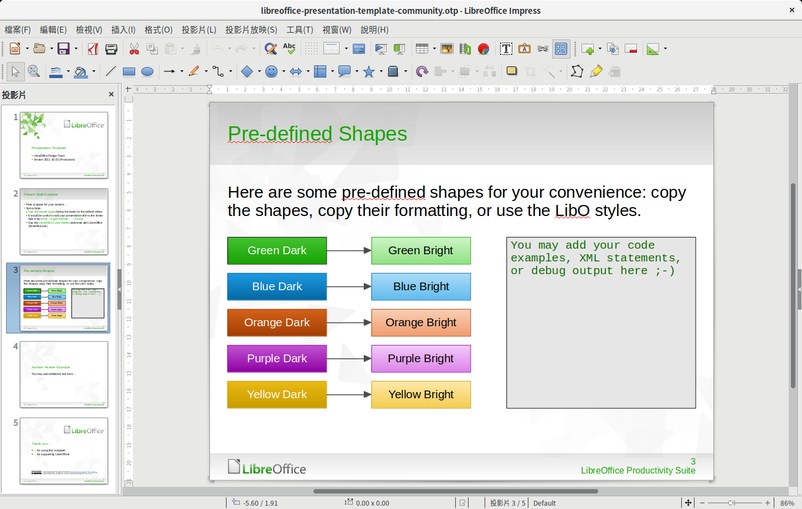This screenshot has width=802, height=509.
Task: Expand the Symbol Shapes smiley dropdown arrow
Action: pyautogui.click(x=283, y=72)
